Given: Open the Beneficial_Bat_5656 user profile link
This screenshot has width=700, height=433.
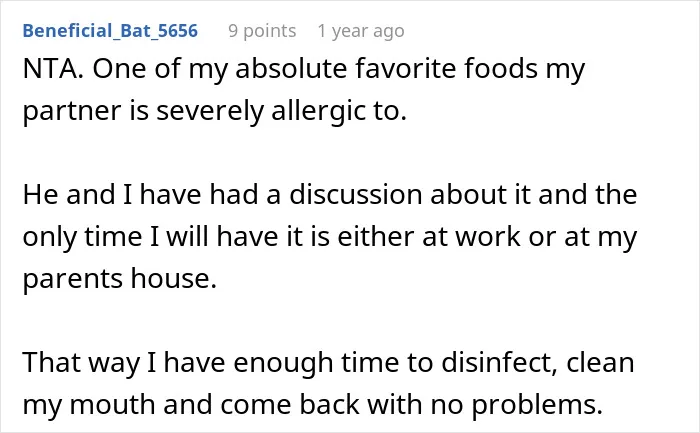Looking at the screenshot, I should (110, 31).
